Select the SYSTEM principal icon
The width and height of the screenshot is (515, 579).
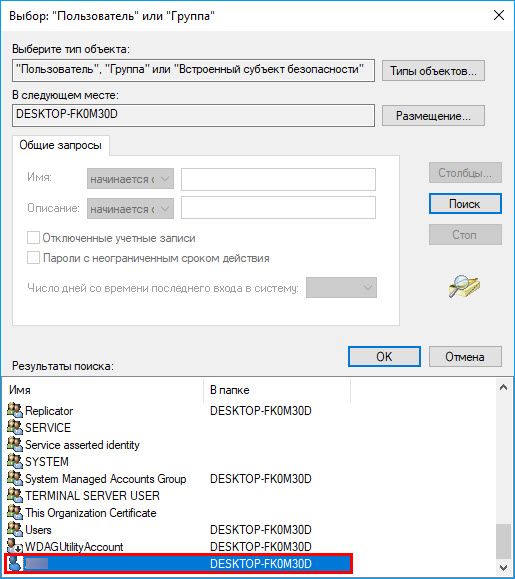click(x=15, y=461)
